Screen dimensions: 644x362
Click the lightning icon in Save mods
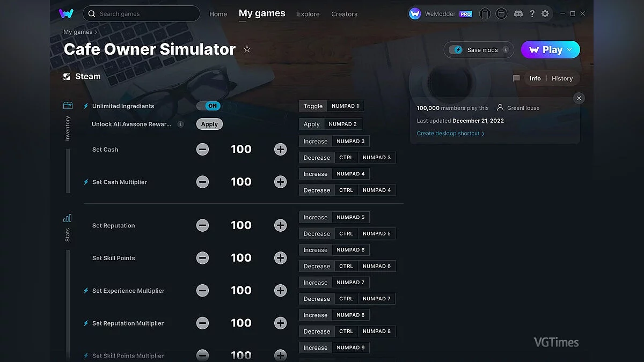point(458,50)
